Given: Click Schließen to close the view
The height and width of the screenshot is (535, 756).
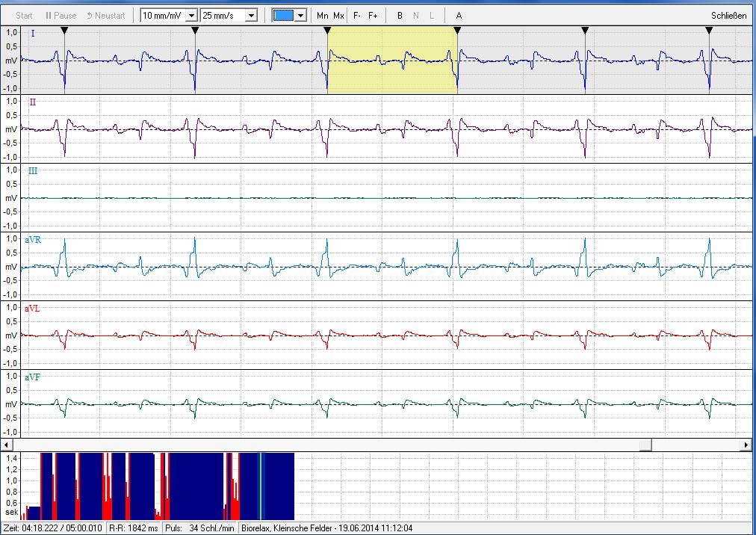Looking at the screenshot, I should coord(728,16).
